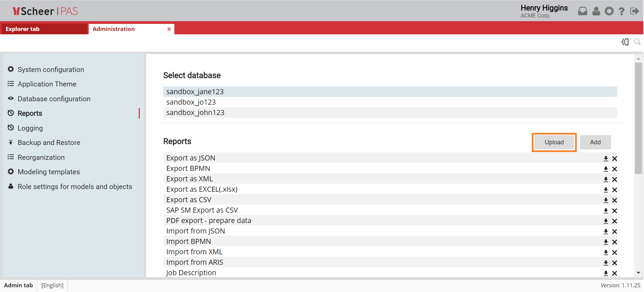Select the sandbox_jo123 database
The image size is (644, 292).
pos(191,102)
